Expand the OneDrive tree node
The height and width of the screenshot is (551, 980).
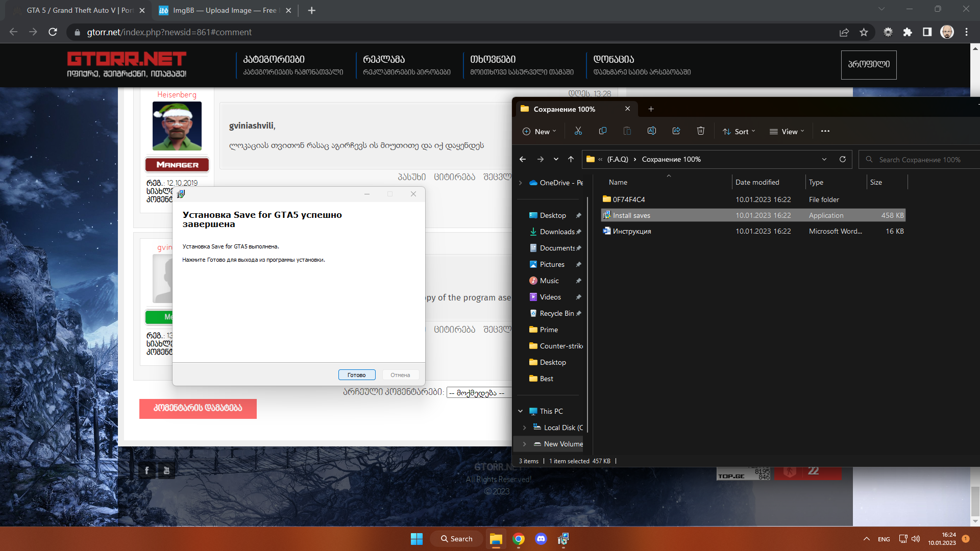tap(520, 183)
